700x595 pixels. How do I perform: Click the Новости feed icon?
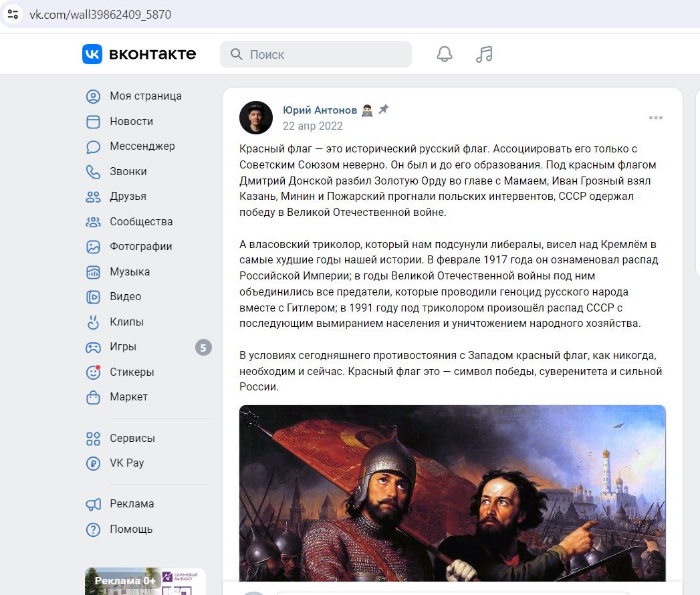[x=93, y=122]
